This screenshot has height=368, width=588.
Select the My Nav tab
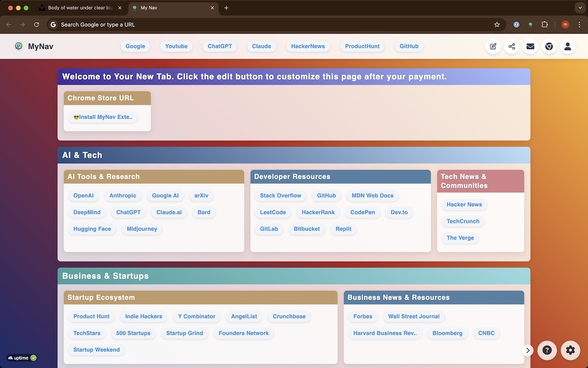click(x=173, y=8)
